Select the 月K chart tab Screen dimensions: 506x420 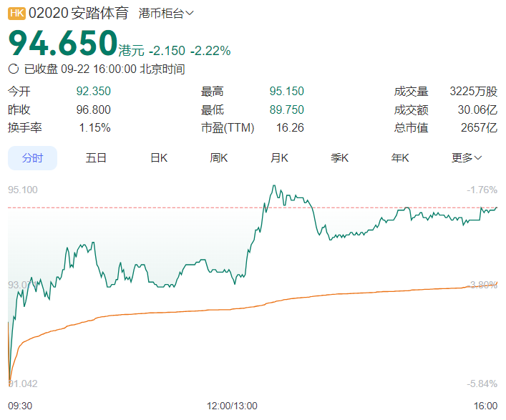[x=279, y=158]
